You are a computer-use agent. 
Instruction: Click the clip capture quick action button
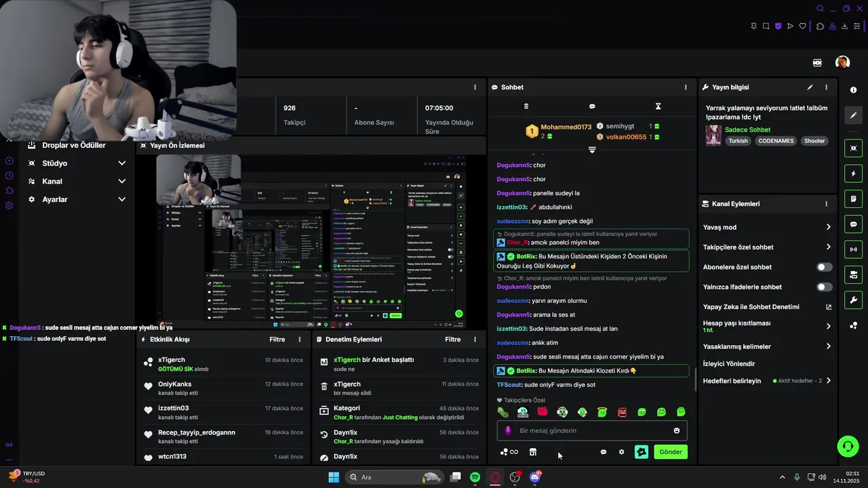tap(853, 148)
